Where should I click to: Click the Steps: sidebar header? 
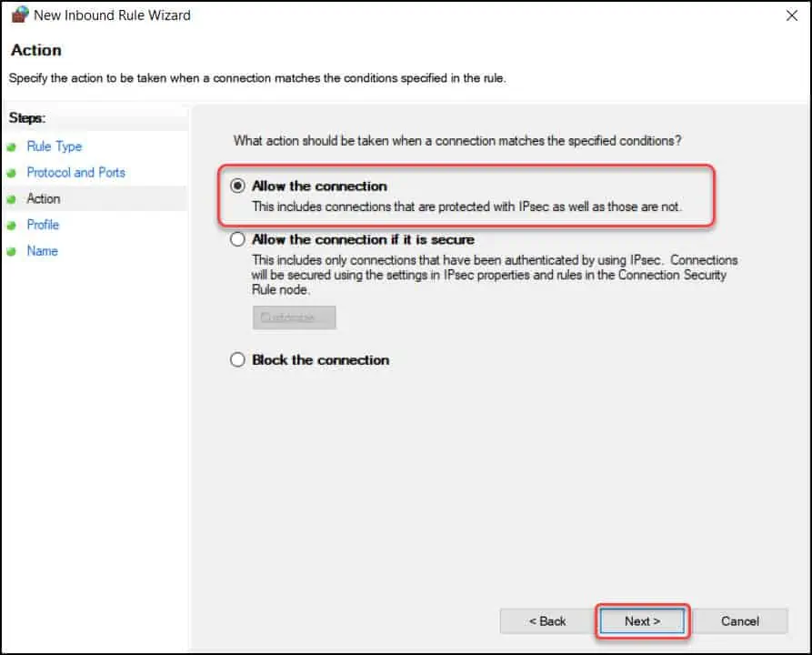pos(27,118)
